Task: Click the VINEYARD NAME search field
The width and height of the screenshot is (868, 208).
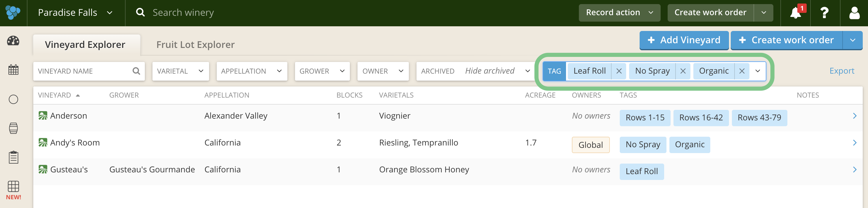Action: (89, 71)
